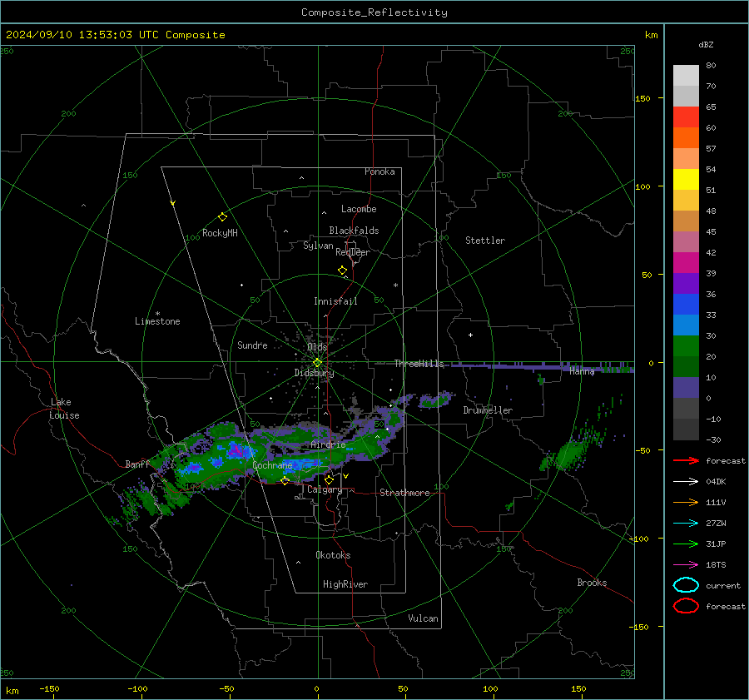Click the Calgary city label

[325, 489]
